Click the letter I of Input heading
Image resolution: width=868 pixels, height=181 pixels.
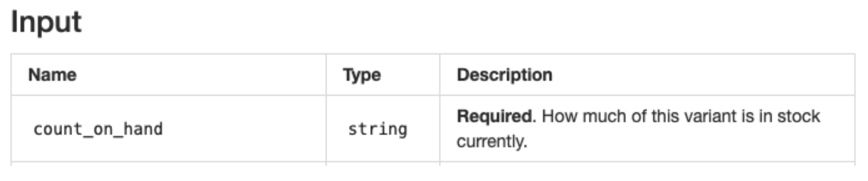click(14, 22)
